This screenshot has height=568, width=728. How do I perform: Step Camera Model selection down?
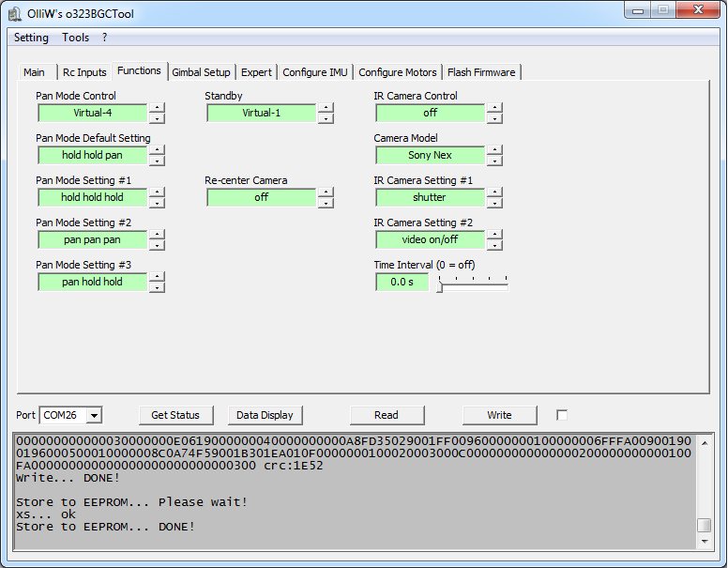494,161
